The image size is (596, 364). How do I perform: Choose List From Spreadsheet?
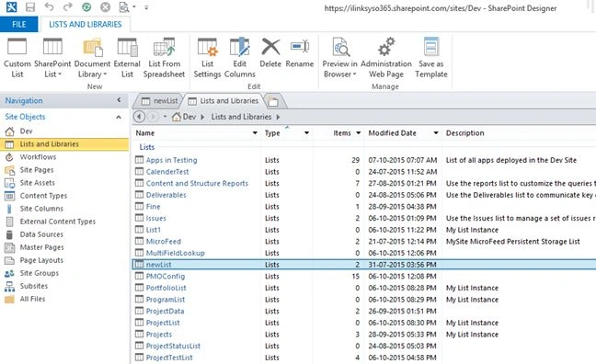(165, 58)
